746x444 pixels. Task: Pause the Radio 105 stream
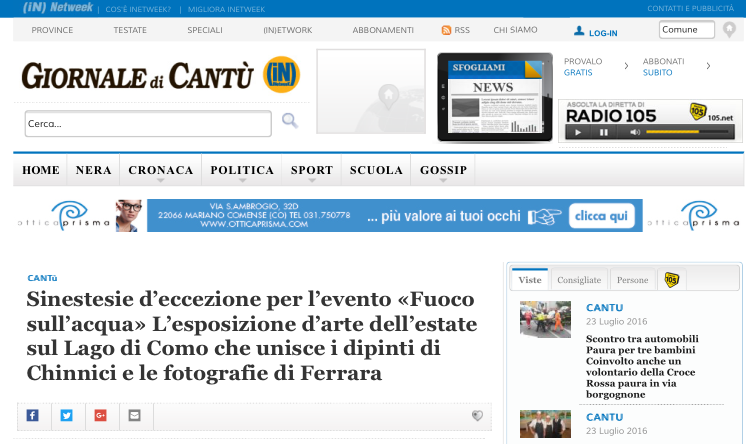604,132
